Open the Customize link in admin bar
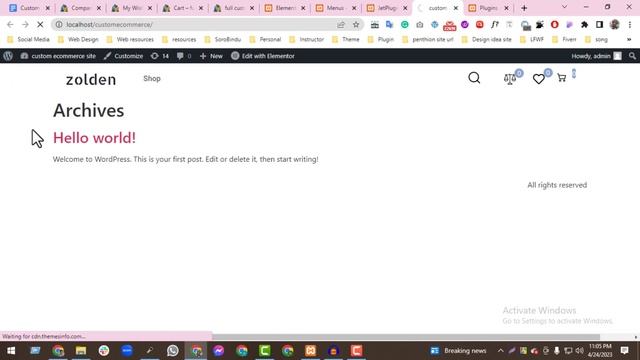Image resolution: width=640 pixels, height=360 pixels. pos(123,56)
